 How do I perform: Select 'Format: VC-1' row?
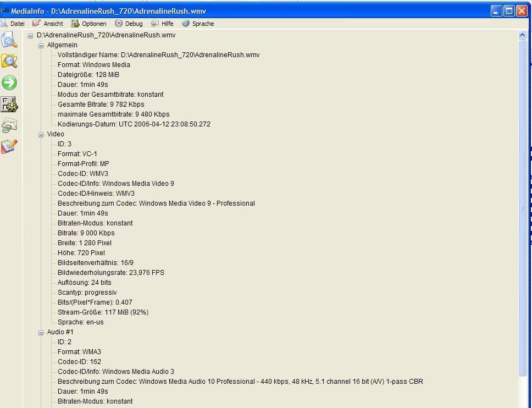pos(77,154)
